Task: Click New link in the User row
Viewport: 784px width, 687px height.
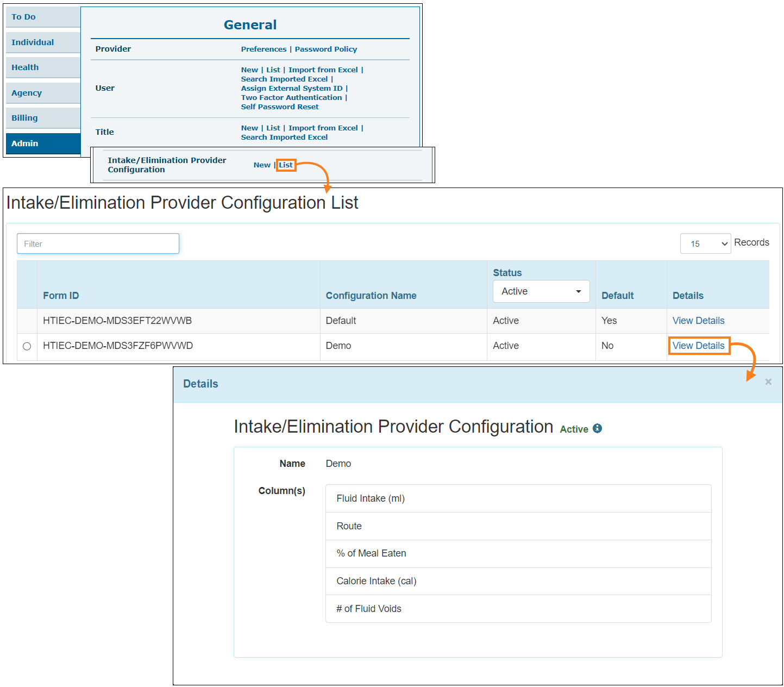Action: [x=249, y=70]
